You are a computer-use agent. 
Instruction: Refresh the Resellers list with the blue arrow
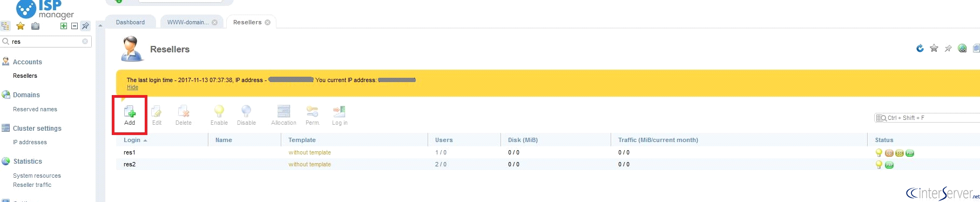coord(920,49)
